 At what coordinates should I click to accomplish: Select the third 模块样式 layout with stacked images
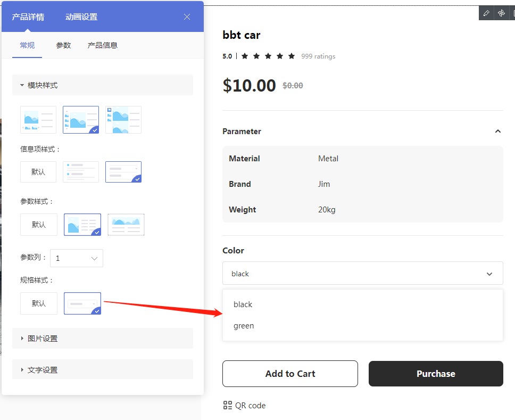(123, 120)
